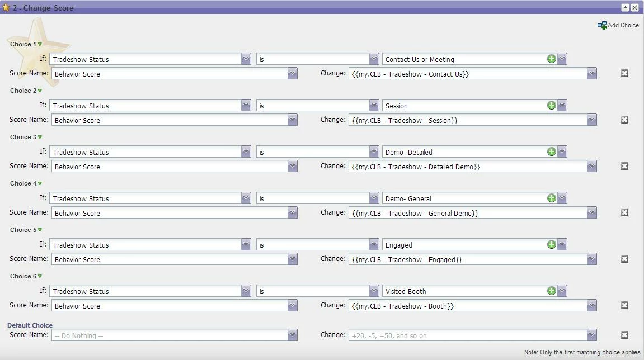Click the green plus icon beside Demo- Detailed

coord(552,152)
